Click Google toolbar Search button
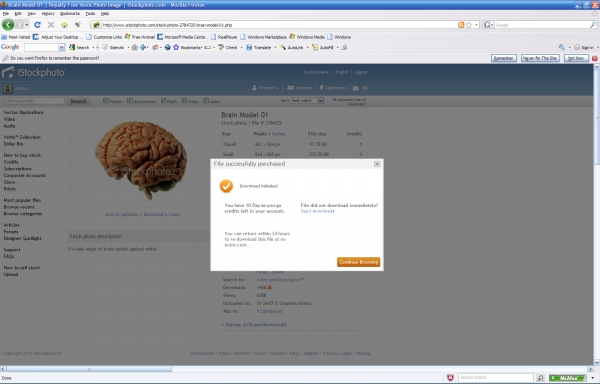This screenshot has height=384, width=600. [x=79, y=47]
